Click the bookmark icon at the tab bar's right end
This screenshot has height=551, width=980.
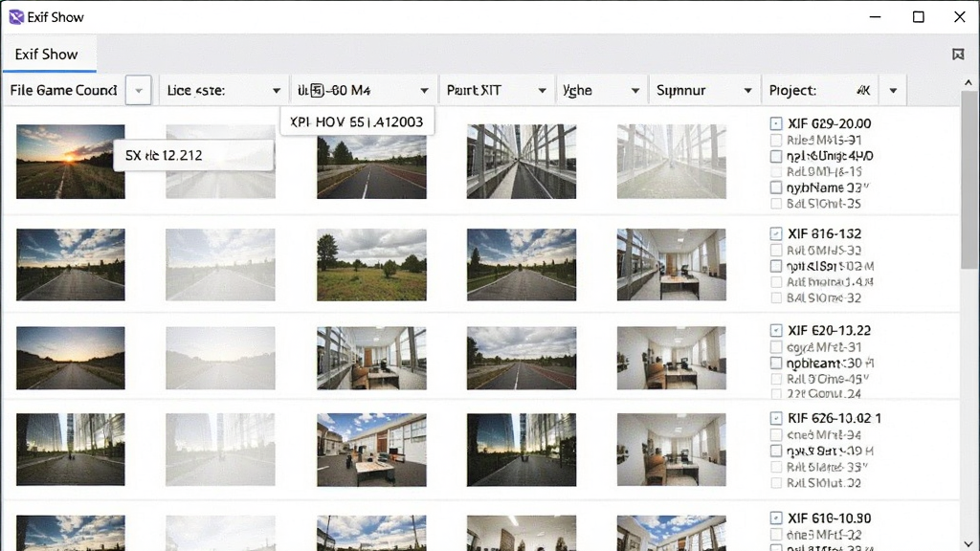click(957, 55)
